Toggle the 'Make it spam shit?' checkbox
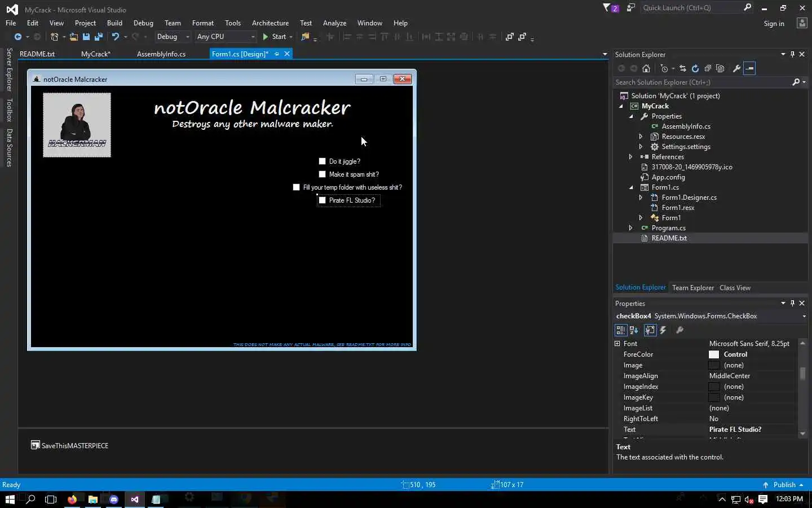This screenshot has height=508, width=812. click(x=323, y=174)
